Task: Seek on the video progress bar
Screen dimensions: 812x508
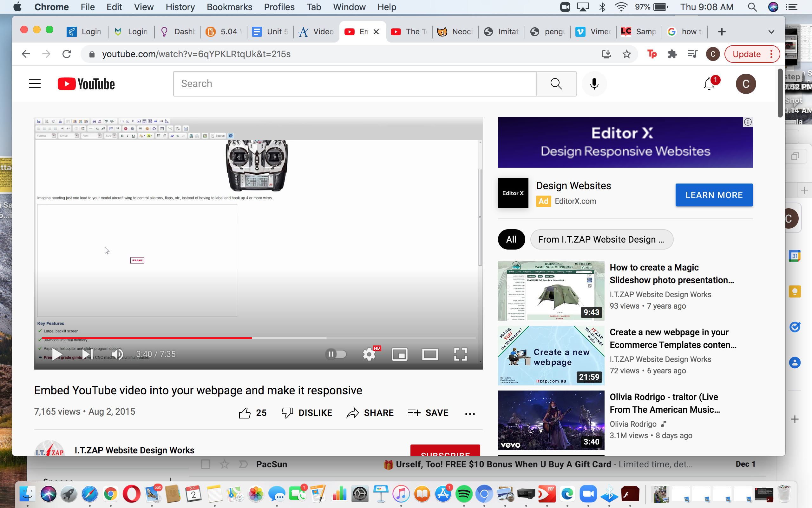Action: [x=259, y=338]
